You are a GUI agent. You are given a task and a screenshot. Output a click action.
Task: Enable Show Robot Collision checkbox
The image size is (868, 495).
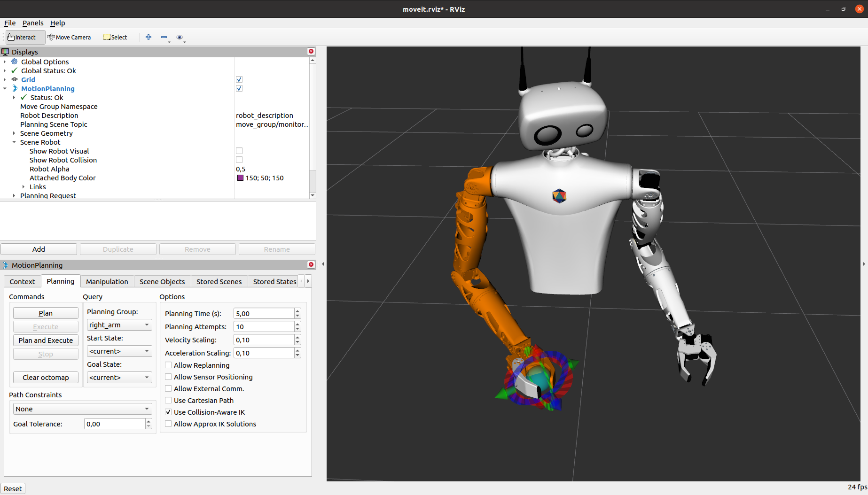tap(239, 160)
